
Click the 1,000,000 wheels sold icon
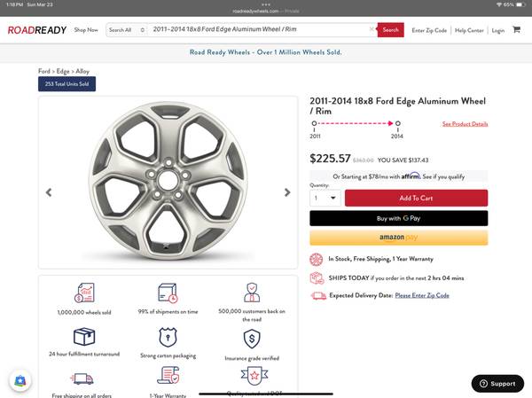[85, 293]
